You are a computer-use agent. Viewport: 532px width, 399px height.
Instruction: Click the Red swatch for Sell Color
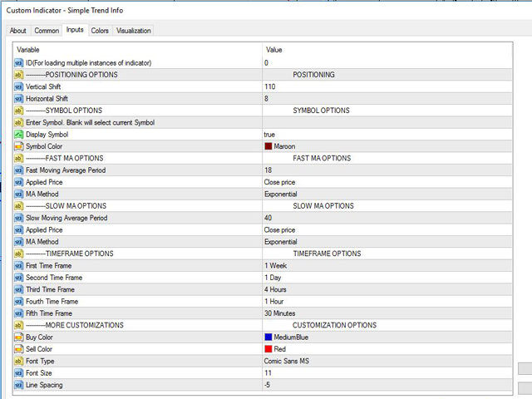tap(268, 349)
